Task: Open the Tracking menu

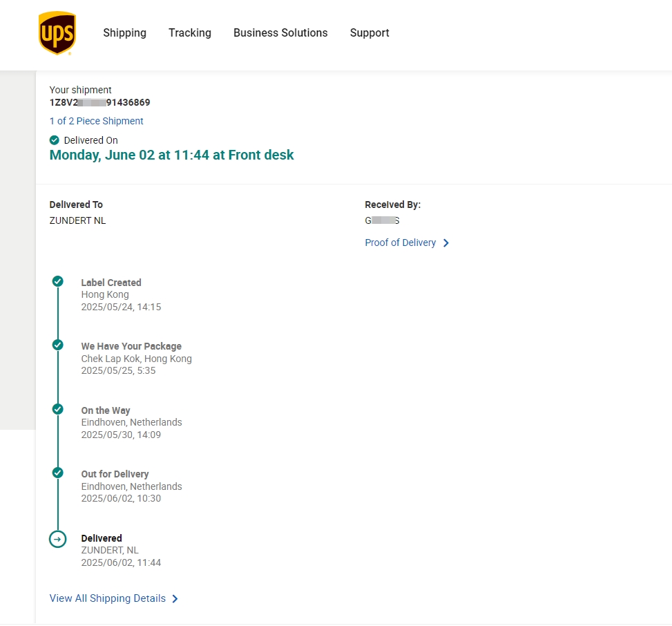Action: (190, 33)
